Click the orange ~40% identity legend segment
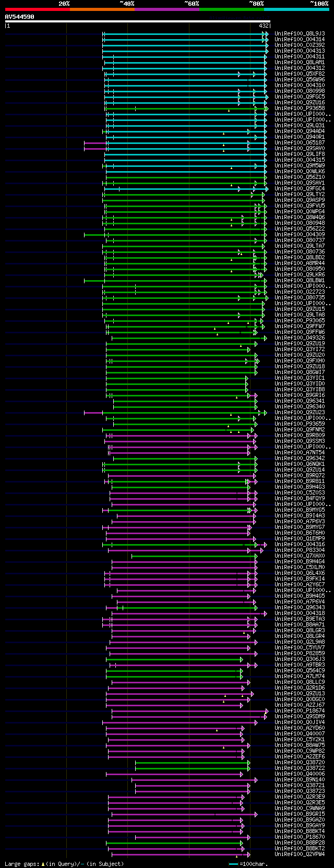Screen dimensions: 334x868 point(102,9)
